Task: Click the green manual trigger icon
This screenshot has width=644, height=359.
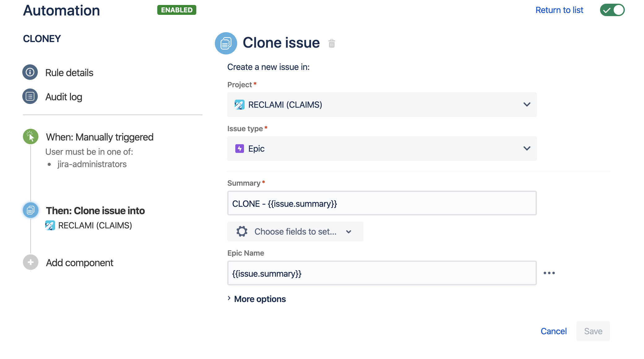Action: point(31,136)
